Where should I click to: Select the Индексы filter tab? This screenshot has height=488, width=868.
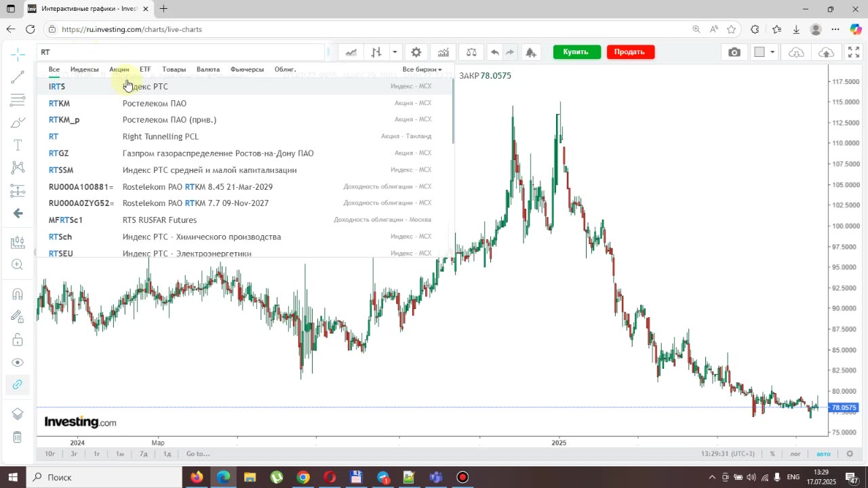coord(85,69)
